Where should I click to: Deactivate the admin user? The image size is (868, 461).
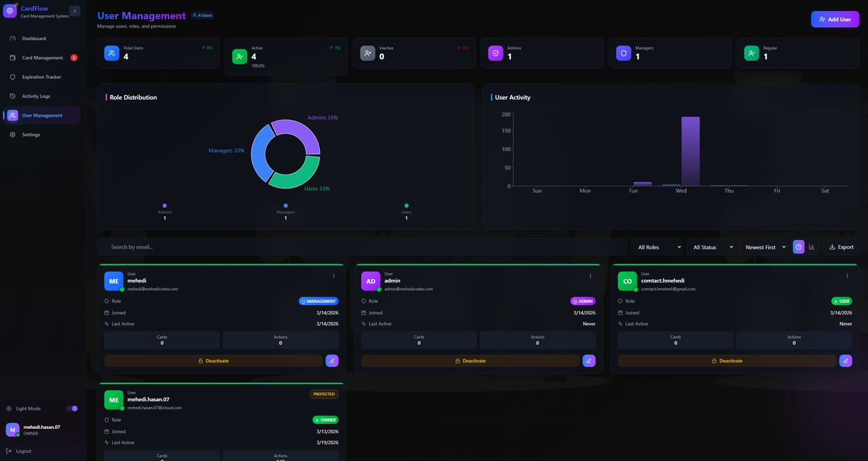[x=470, y=361]
